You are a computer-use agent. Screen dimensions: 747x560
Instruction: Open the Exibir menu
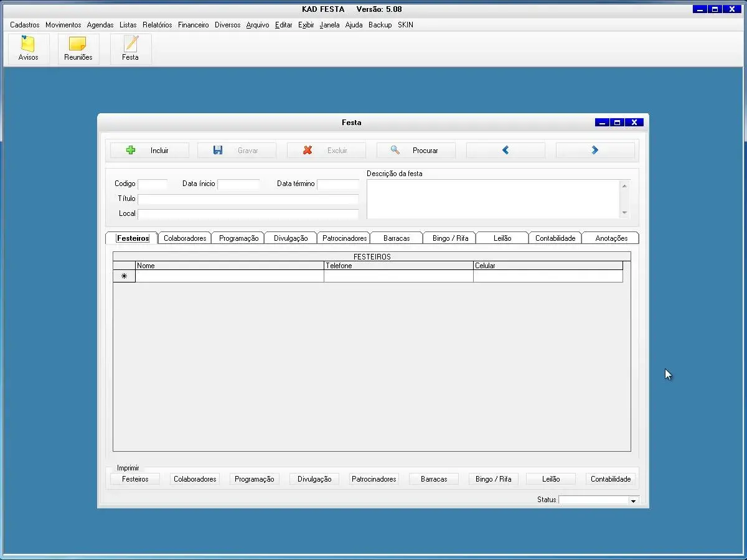coord(306,25)
